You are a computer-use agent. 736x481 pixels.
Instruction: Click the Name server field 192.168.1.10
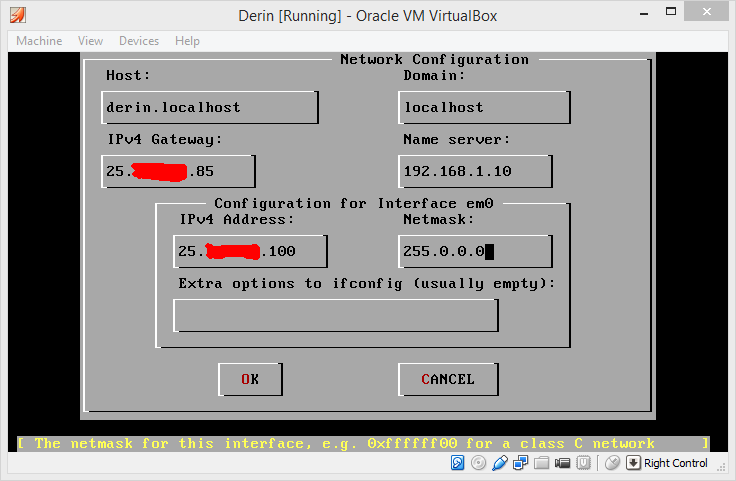pos(475,171)
